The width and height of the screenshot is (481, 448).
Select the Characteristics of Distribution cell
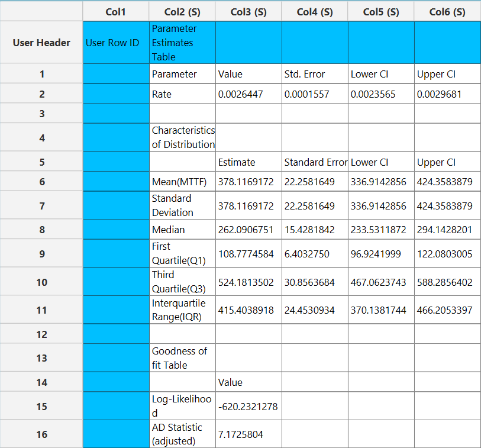183,137
